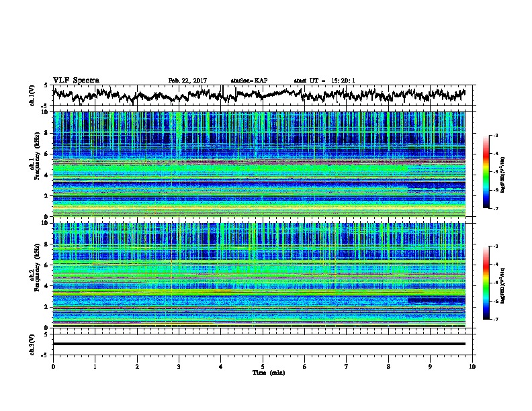Click the black ch.3(V) flat trace line

tap(259, 344)
